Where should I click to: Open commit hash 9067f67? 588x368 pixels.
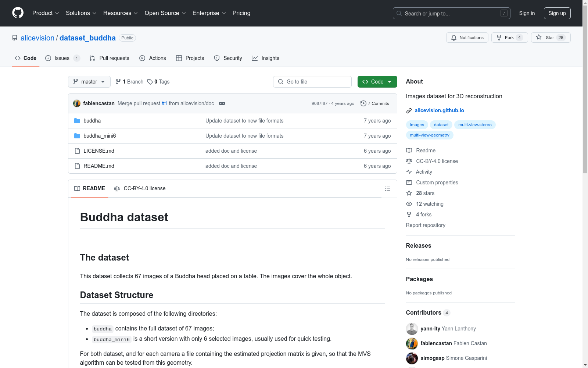pyautogui.click(x=319, y=103)
